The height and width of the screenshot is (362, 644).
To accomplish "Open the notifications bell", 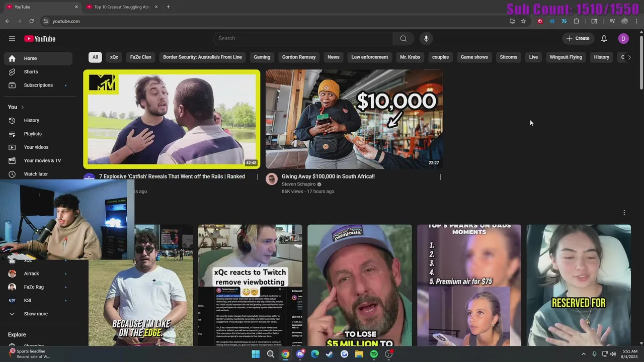I will point(604,39).
